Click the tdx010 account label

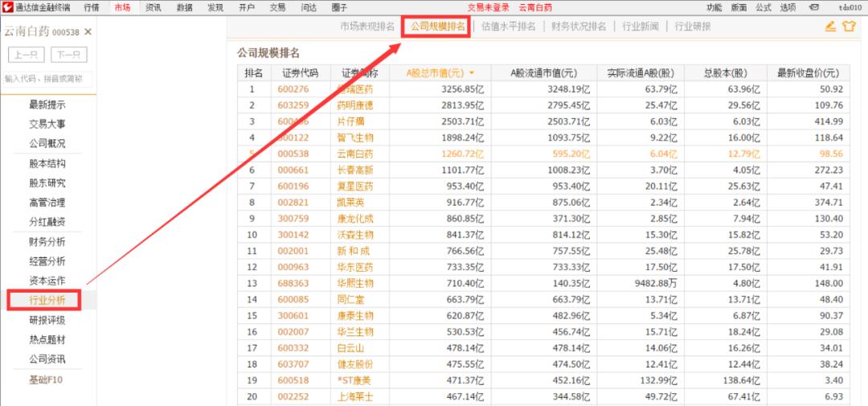click(850, 7)
